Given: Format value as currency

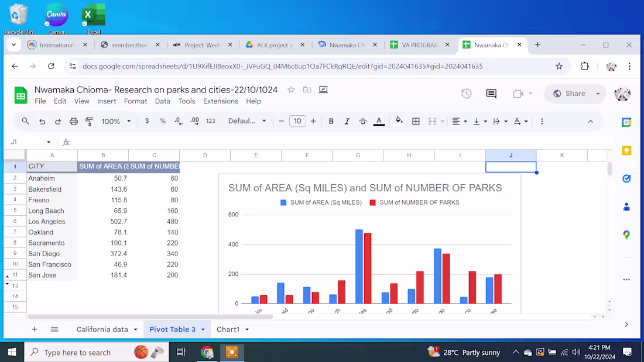Looking at the screenshot, I should click(147, 121).
